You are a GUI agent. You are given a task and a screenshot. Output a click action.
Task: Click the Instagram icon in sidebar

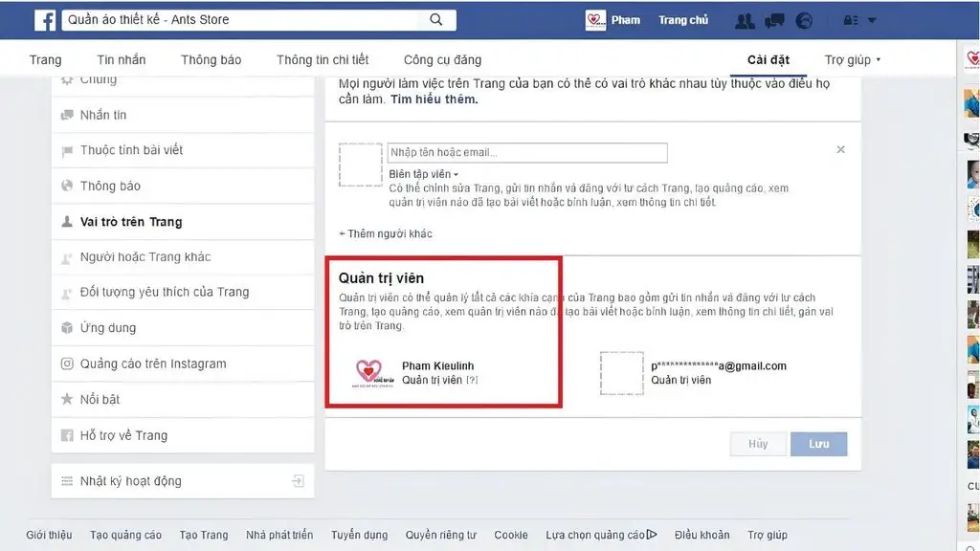(67, 364)
